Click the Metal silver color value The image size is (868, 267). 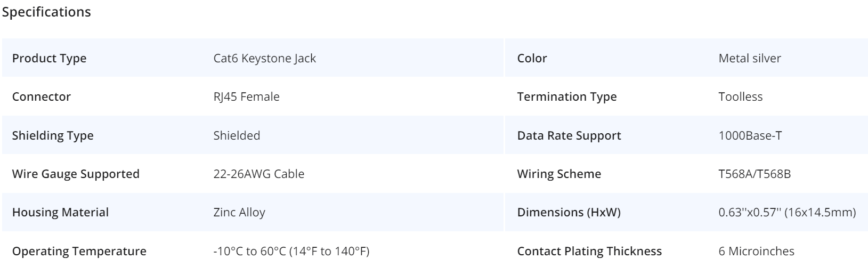tap(749, 58)
